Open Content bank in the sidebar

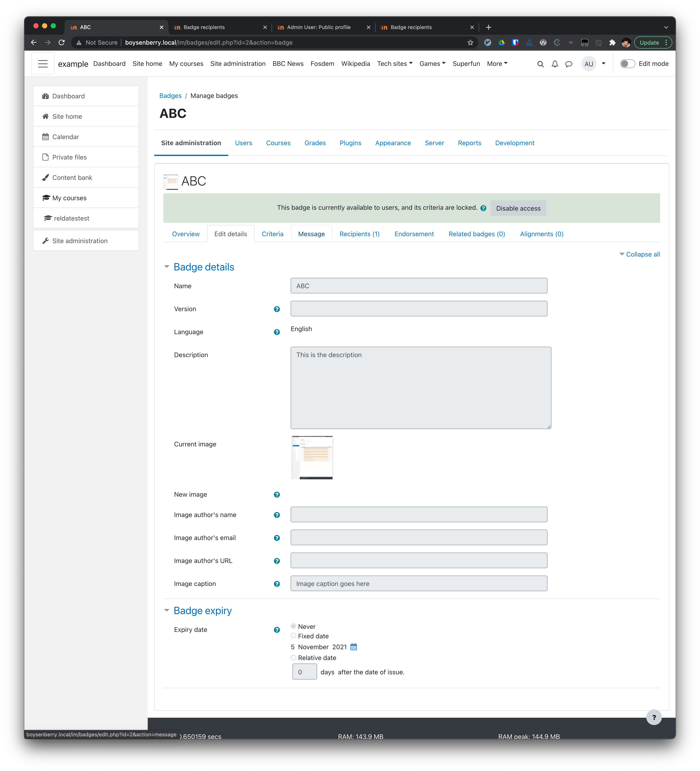[86, 177]
